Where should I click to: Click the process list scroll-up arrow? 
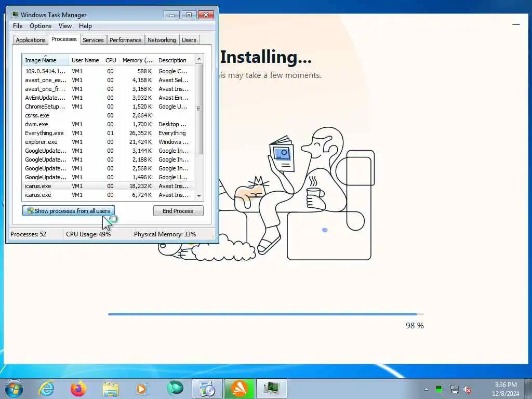[x=199, y=59]
